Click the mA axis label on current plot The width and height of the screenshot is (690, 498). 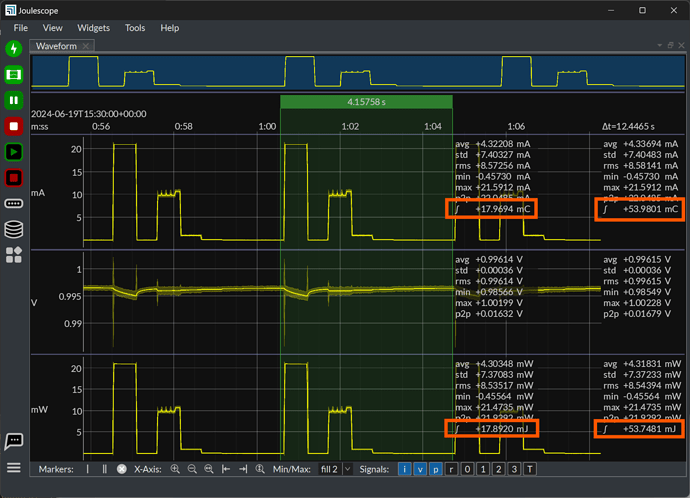[x=38, y=193]
